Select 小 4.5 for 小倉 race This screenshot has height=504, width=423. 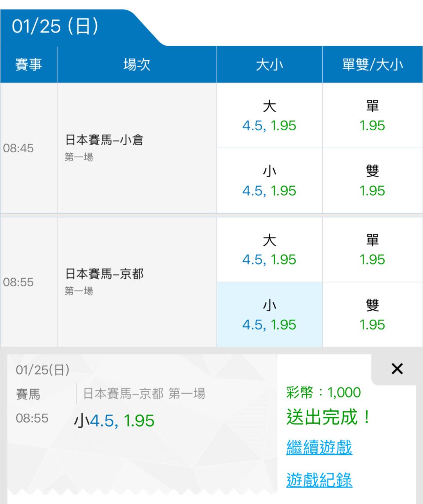[269, 181]
